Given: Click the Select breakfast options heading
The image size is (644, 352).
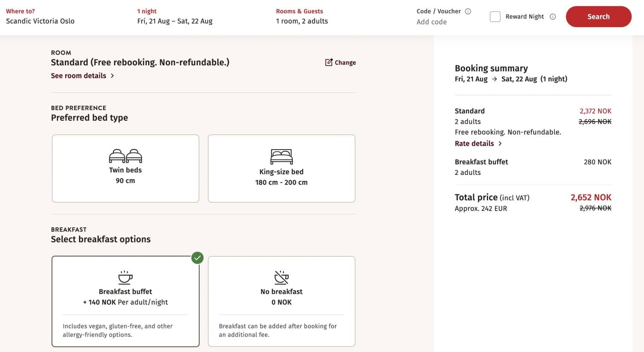Looking at the screenshot, I should tap(101, 239).
